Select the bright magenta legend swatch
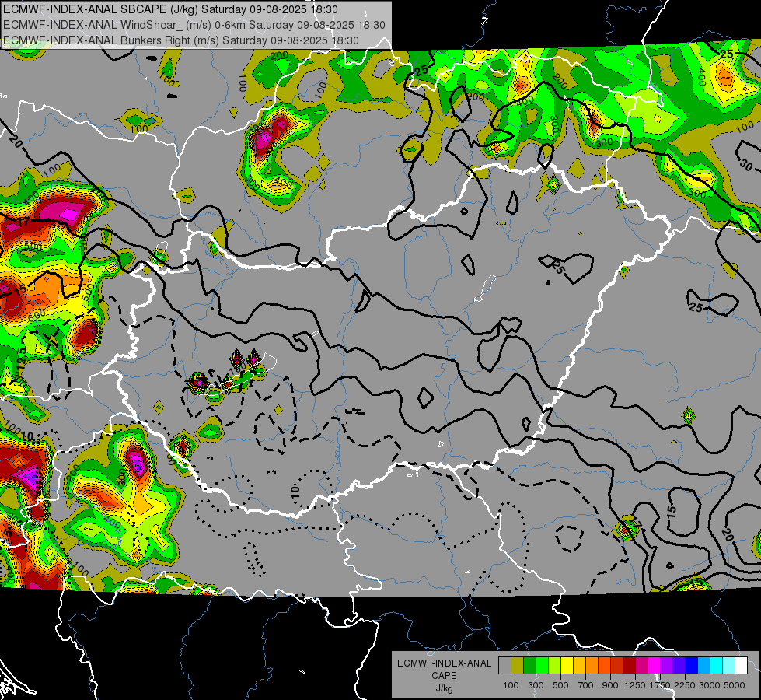This screenshot has height=700, width=761. pyautogui.click(x=655, y=666)
